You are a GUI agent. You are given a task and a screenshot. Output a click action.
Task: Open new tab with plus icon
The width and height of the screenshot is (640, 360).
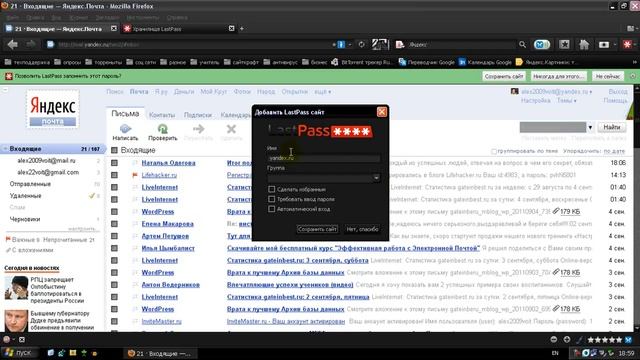[242, 29]
